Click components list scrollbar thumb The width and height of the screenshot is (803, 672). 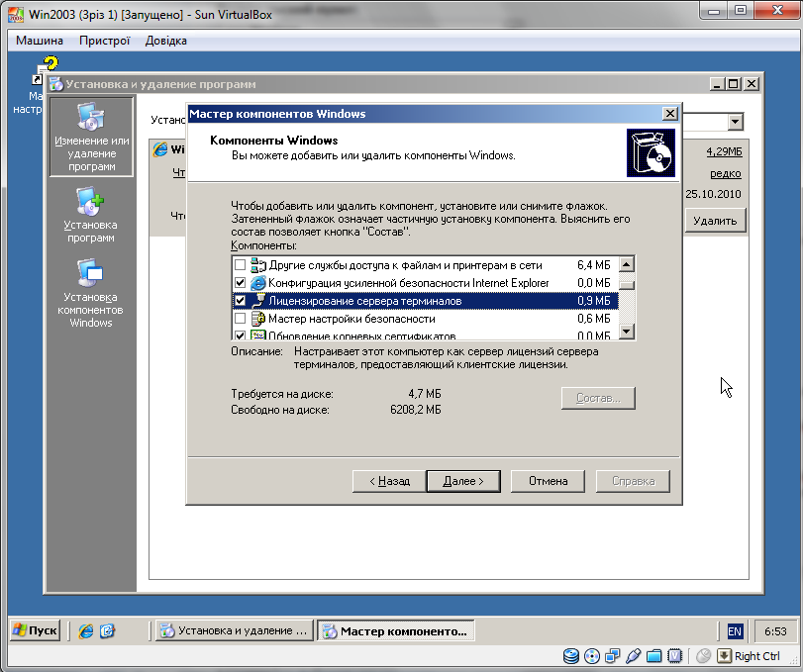coord(627,284)
